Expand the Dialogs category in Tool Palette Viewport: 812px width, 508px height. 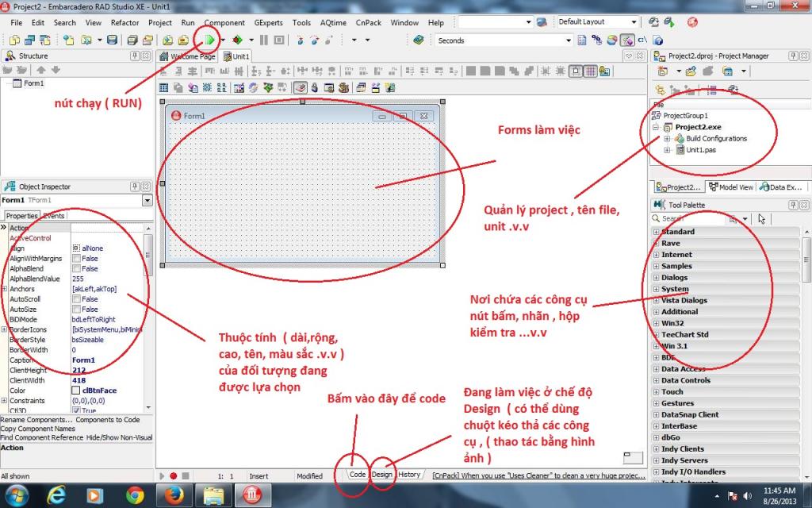656,277
